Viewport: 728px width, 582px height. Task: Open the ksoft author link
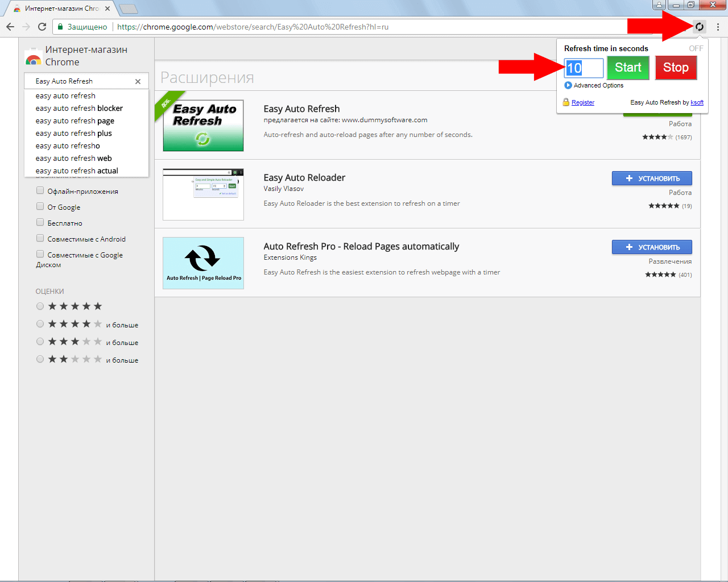pos(697,102)
